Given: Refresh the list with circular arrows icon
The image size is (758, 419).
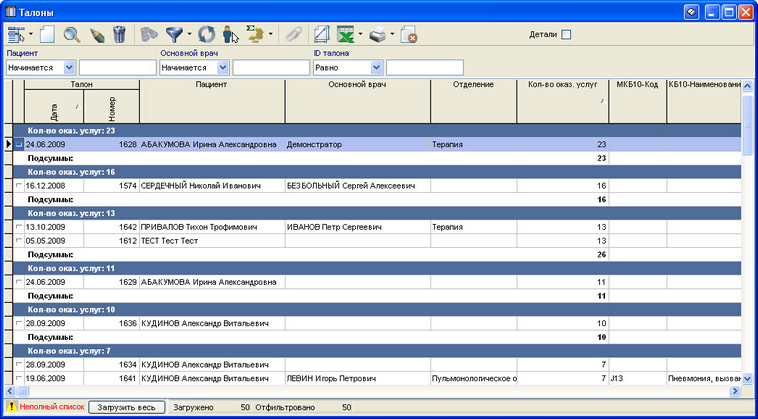Looking at the screenshot, I should click(x=206, y=35).
